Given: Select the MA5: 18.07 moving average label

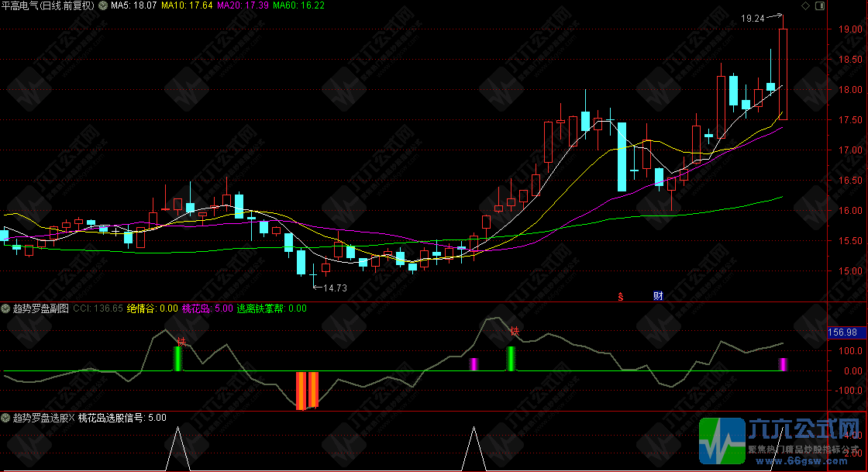Looking at the screenshot, I should point(134,5).
